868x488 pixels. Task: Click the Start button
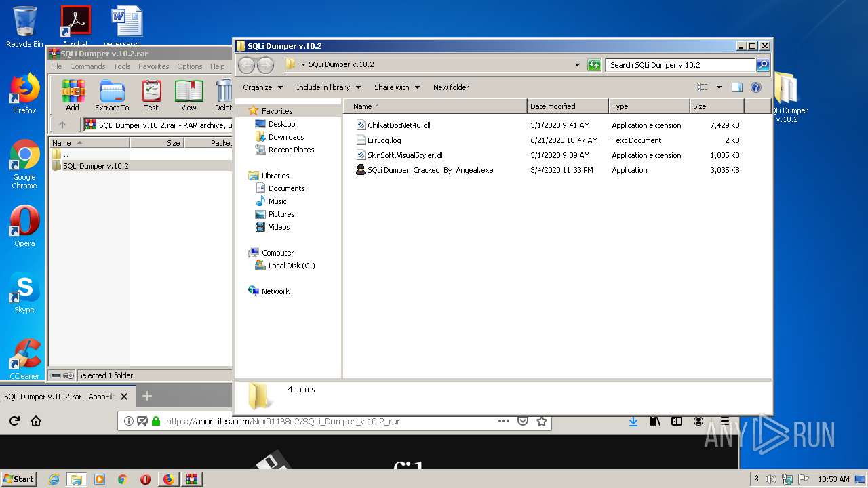click(x=18, y=479)
